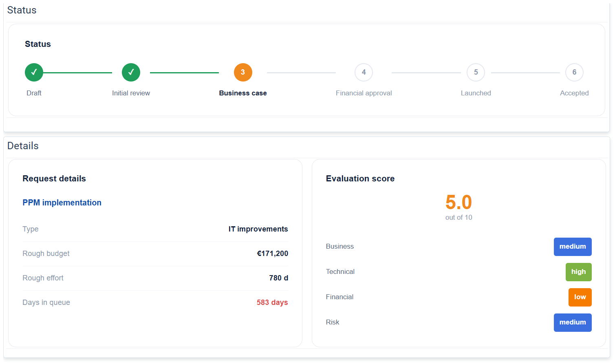Click the Details section title
The height and width of the screenshot is (364, 615).
pos(23,146)
